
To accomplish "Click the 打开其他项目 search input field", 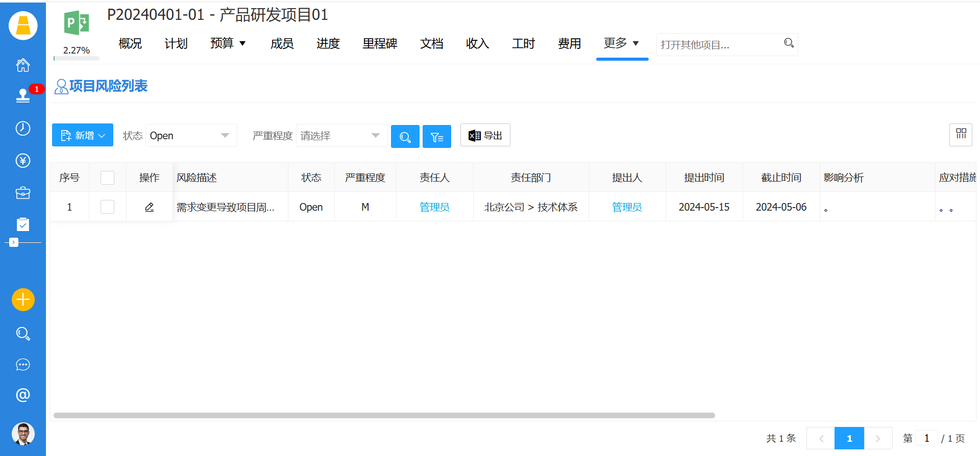I will (719, 45).
